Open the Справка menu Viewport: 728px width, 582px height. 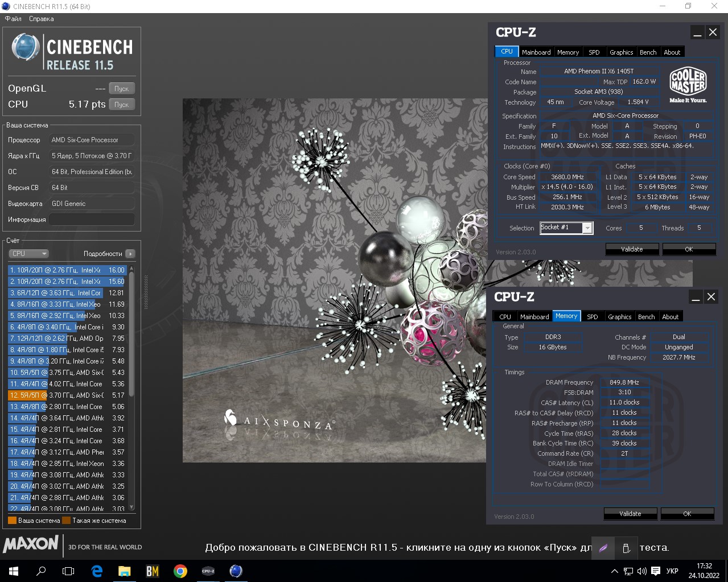tap(42, 19)
